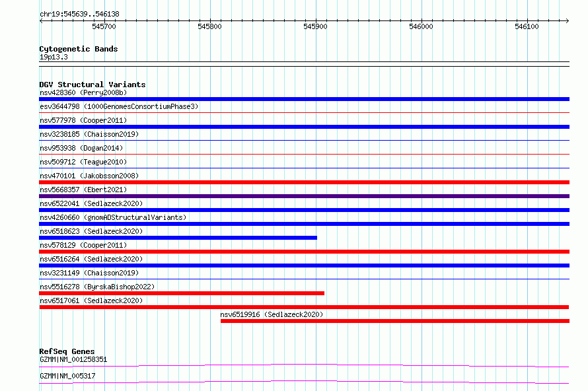This screenshot has width=588, height=391.
Task: Click the nsv6522041 (Sedlazeck2020) label
Action: 91,203
